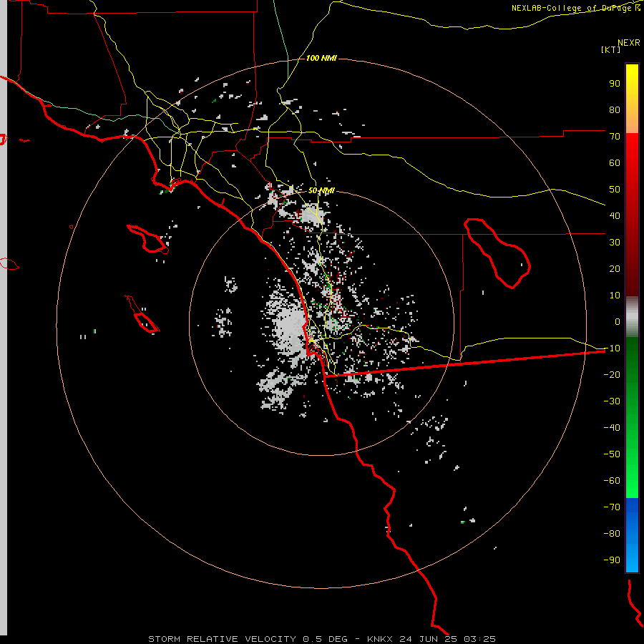The image size is (644, 644).
Task: Click the 80 value on the velocity scale
Action: (x=615, y=110)
